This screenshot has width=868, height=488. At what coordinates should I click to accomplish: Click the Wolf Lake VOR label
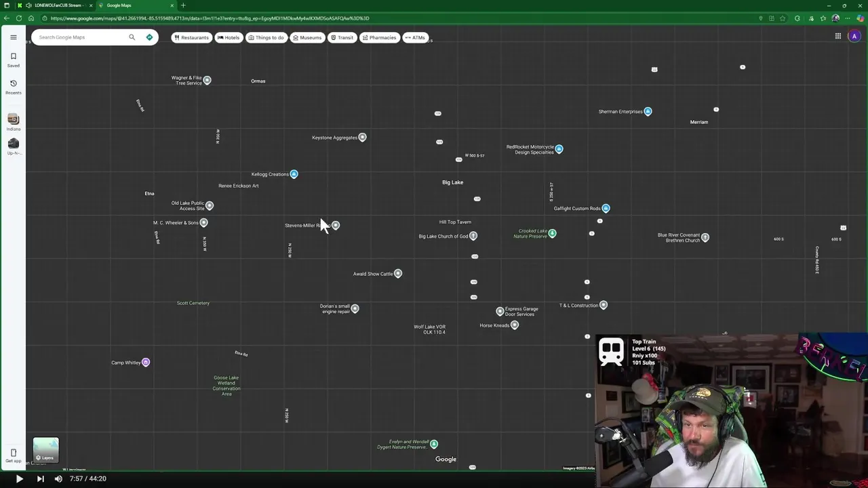pyautogui.click(x=430, y=329)
